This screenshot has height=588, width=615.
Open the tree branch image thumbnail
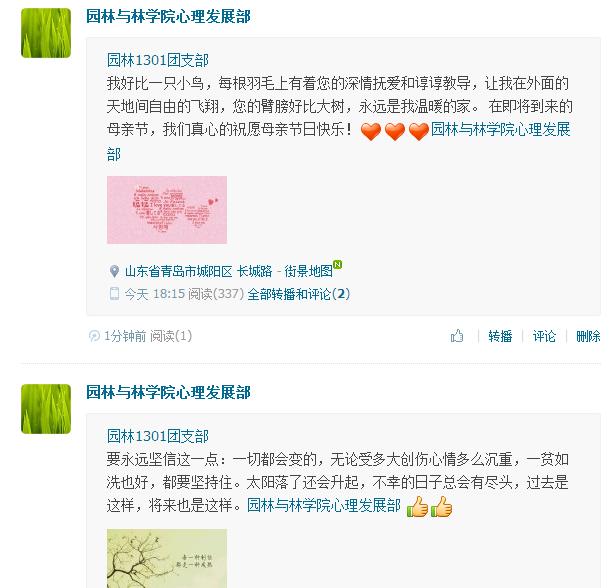167,558
